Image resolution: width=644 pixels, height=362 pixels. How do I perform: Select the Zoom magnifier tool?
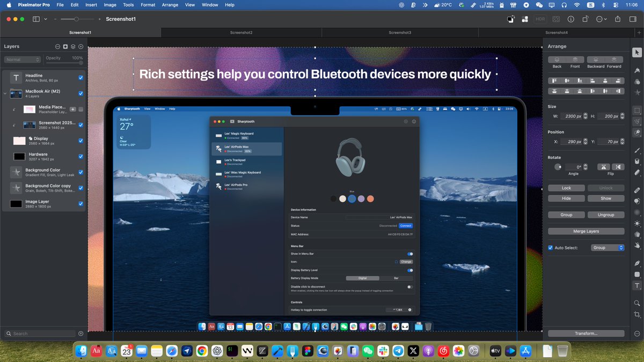pyautogui.click(x=637, y=303)
